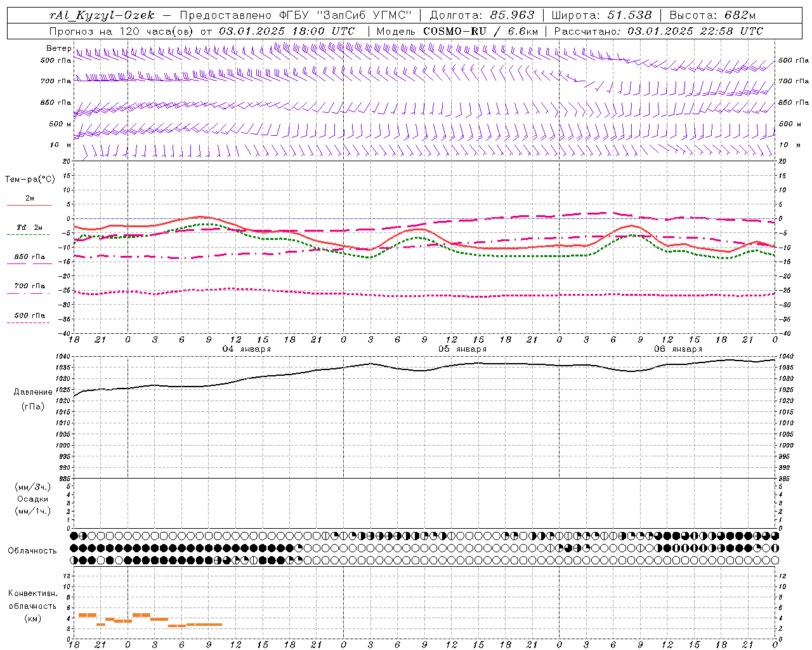Select the Долгота: 85.963 value
The width and height of the screenshot is (812, 650).
tap(482, 16)
